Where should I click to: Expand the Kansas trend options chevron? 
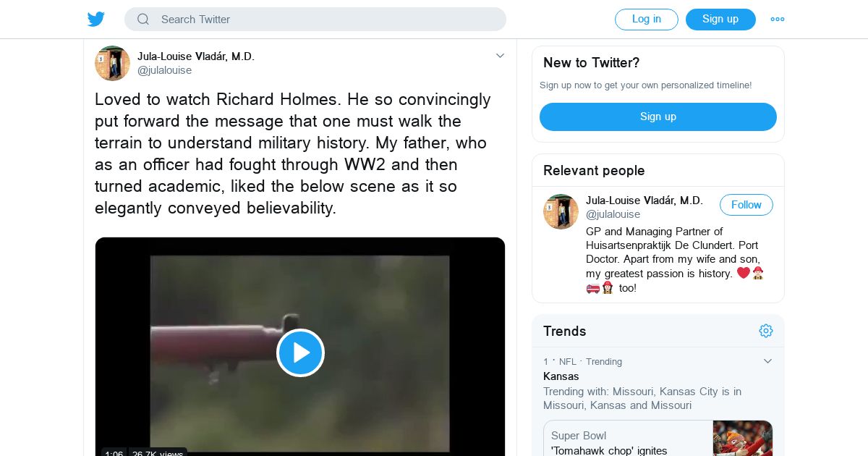(767, 361)
